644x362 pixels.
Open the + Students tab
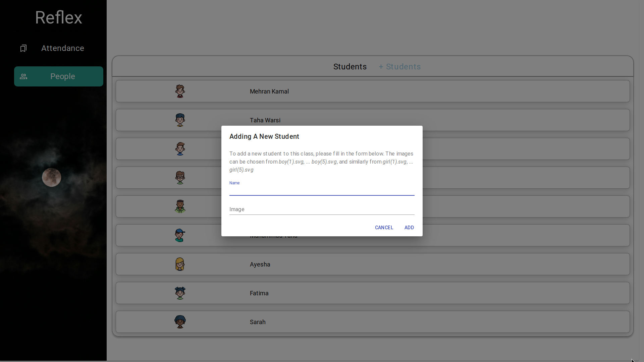[x=399, y=67]
